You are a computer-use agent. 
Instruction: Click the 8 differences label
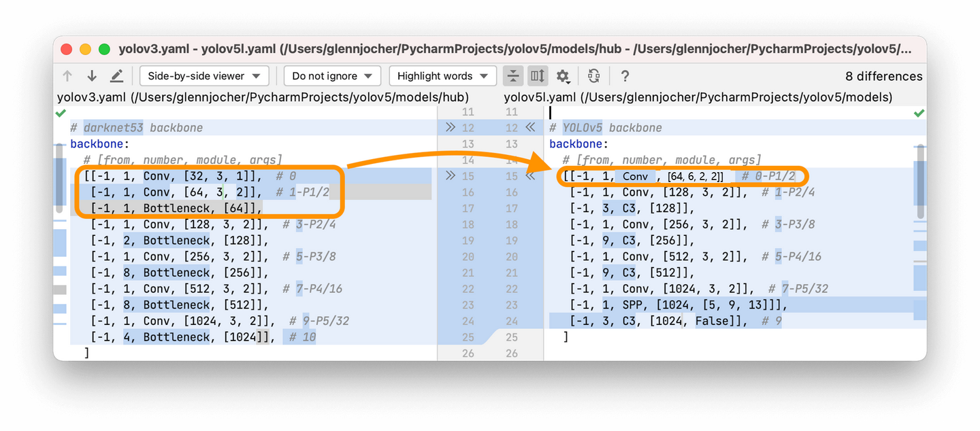[883, 75]
